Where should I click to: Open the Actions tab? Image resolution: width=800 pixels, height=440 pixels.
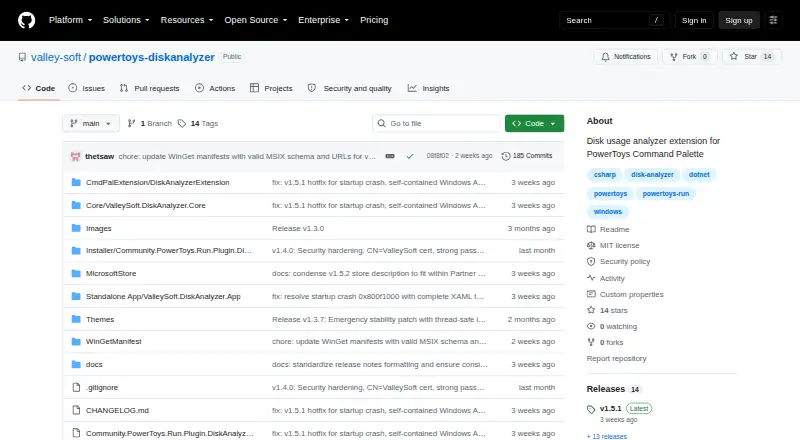point(215,88)
